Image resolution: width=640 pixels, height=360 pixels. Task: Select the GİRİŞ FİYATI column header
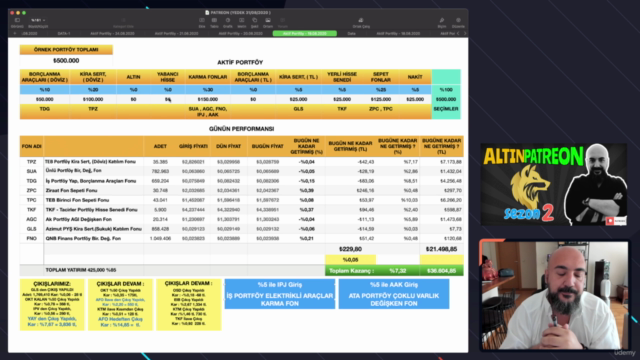[193, 146]
